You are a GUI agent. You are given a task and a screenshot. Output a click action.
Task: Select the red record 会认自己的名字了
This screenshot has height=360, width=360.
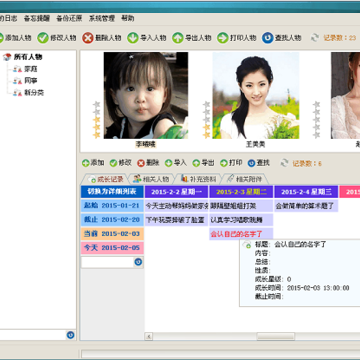[241, 234]
